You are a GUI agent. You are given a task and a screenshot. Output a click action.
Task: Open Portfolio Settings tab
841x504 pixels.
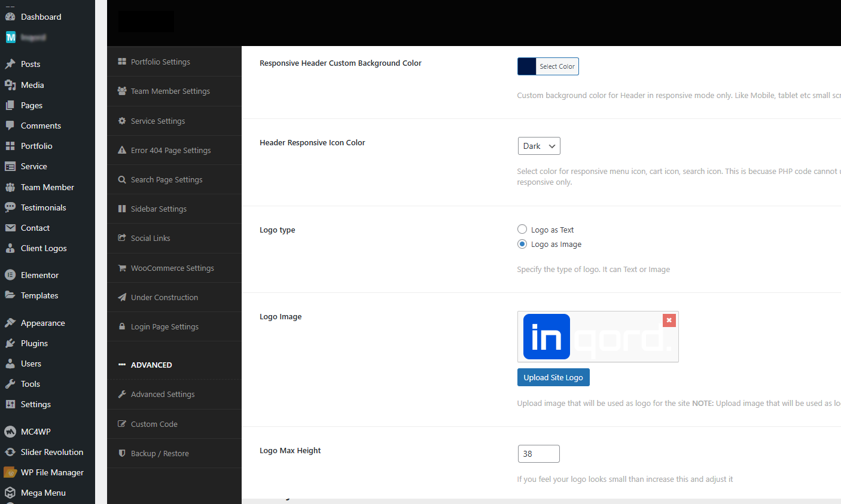point(174,62)
